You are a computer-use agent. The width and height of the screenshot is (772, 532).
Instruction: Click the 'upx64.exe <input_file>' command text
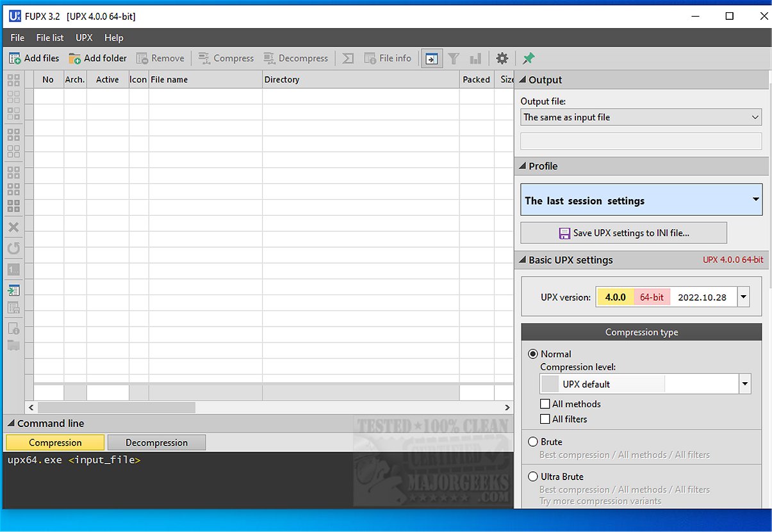74,460
